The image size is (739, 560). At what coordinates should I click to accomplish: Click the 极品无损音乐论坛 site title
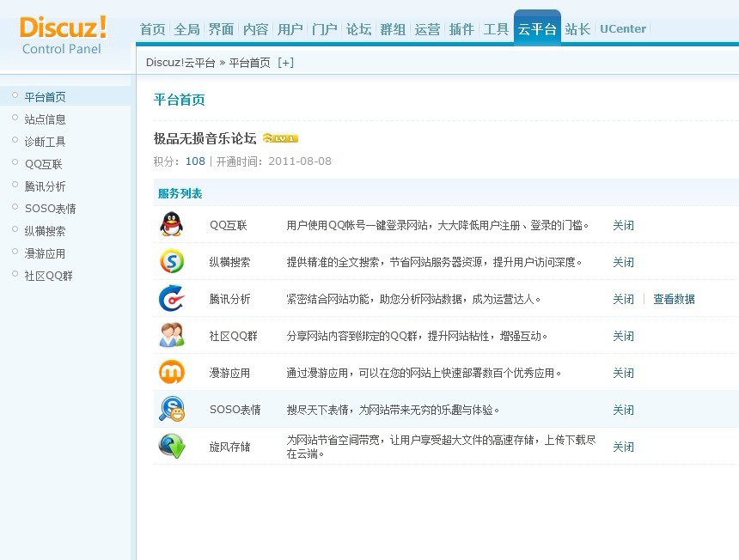pos(205,138)
